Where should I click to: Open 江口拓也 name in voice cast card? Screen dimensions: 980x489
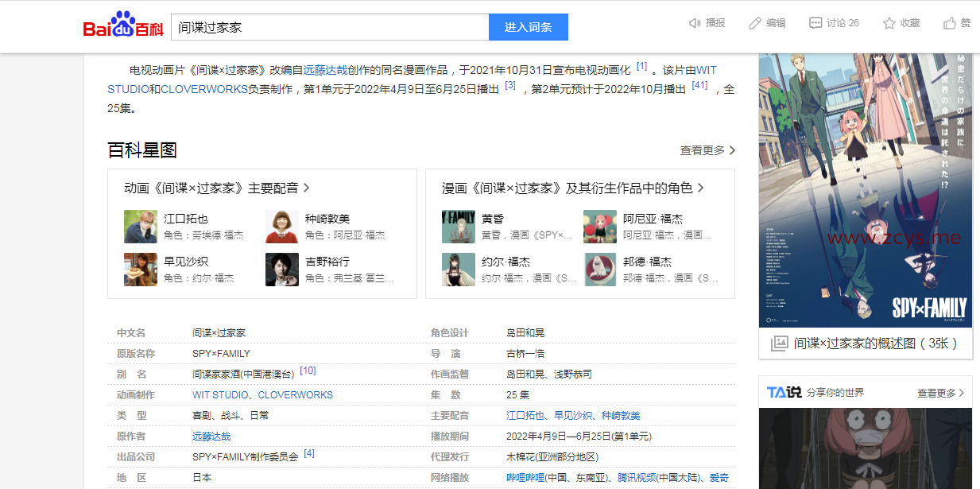pyautogui.click(x=186, y=219)
